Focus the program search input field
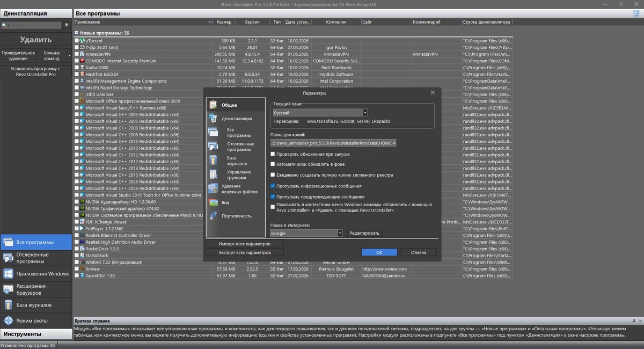 click(36, 25)
